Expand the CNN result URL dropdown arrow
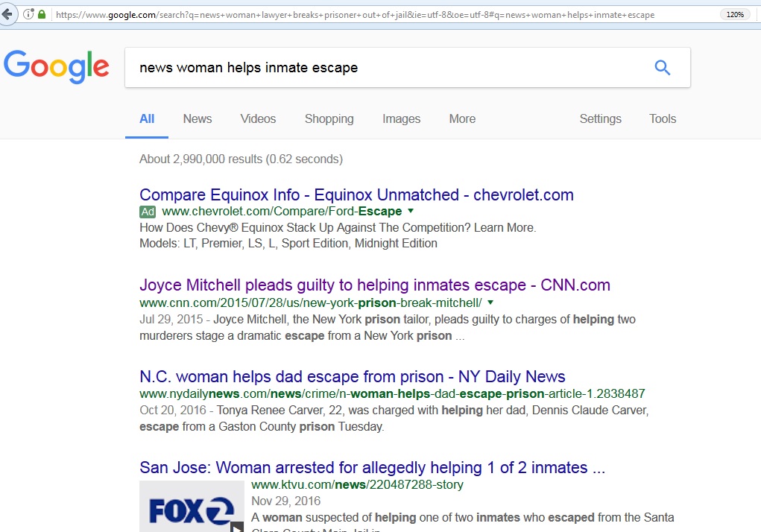761x532 pixels. (x=490, y=303)
